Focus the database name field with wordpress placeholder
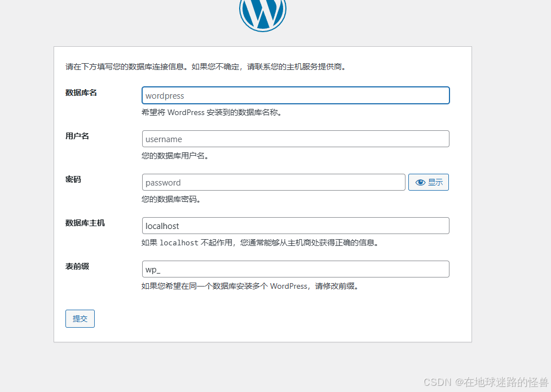551x392 pixels. tap(296, 95)
